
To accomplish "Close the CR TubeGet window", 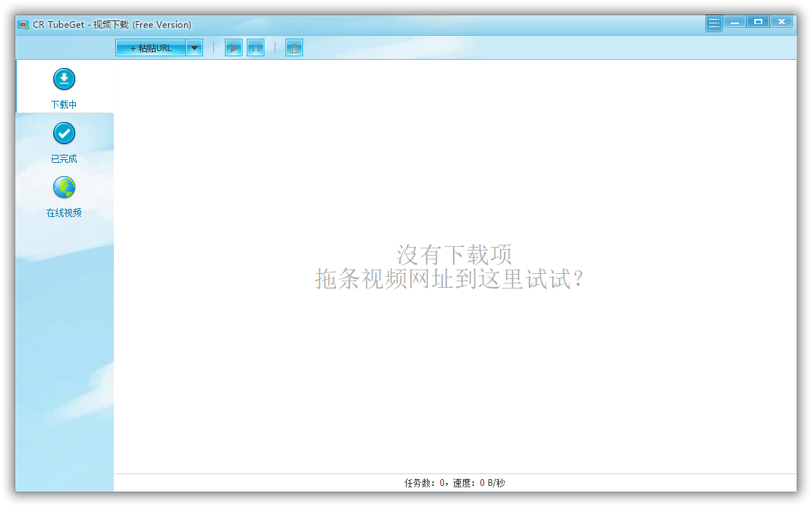I will pyautogui.click(x=781, y=22).
